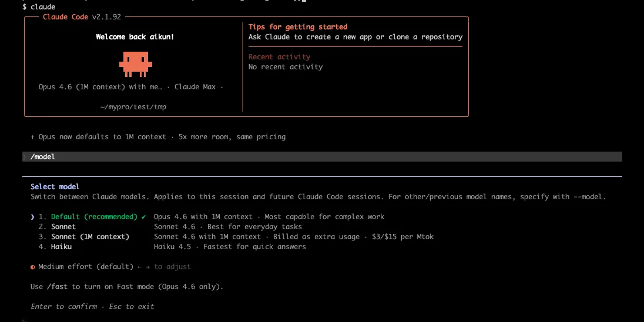644x322 pixels.
Task: Click the ~/mypro/test/tmp path
Action: tap(133, 107)
